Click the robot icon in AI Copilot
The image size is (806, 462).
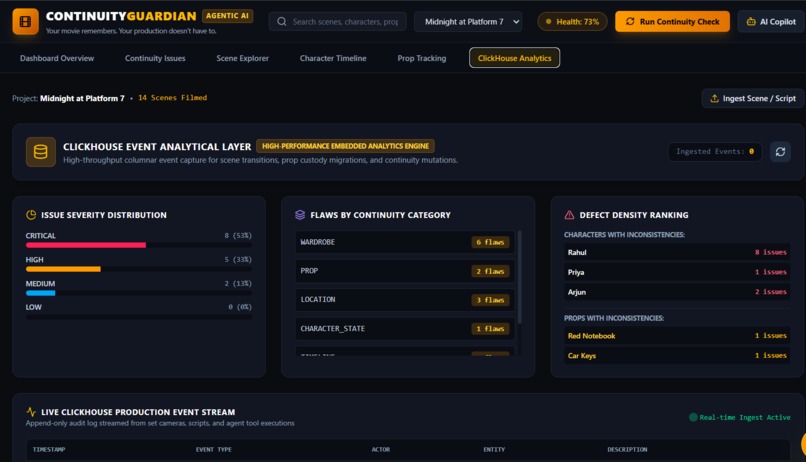coord(751,22)
